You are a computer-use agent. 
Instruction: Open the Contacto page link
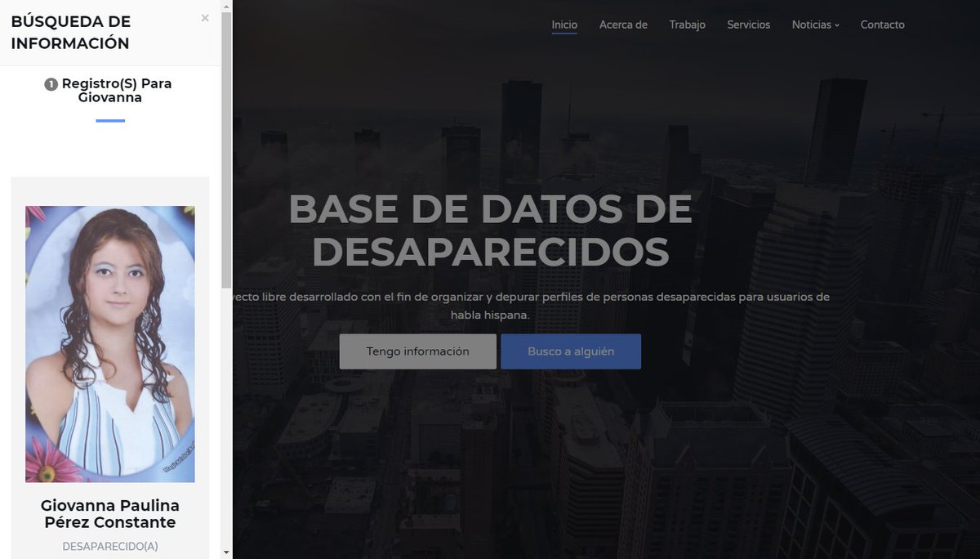[x=882, y=25]
